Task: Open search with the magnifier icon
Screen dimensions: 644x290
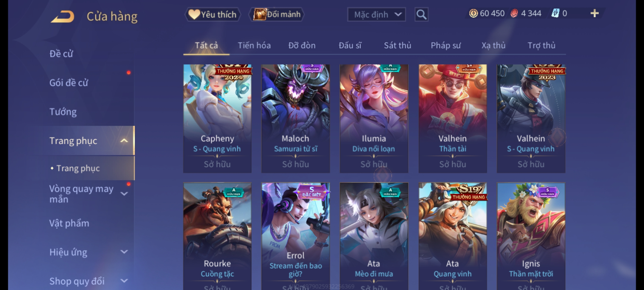Action: (x=421, y=15)
